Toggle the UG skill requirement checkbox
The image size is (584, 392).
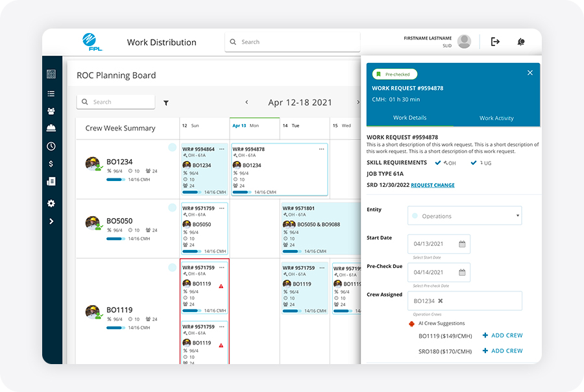coord(474,163)
